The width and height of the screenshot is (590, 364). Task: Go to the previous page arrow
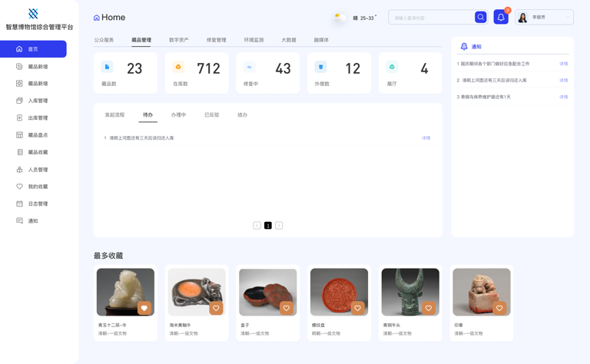(257, 225)
